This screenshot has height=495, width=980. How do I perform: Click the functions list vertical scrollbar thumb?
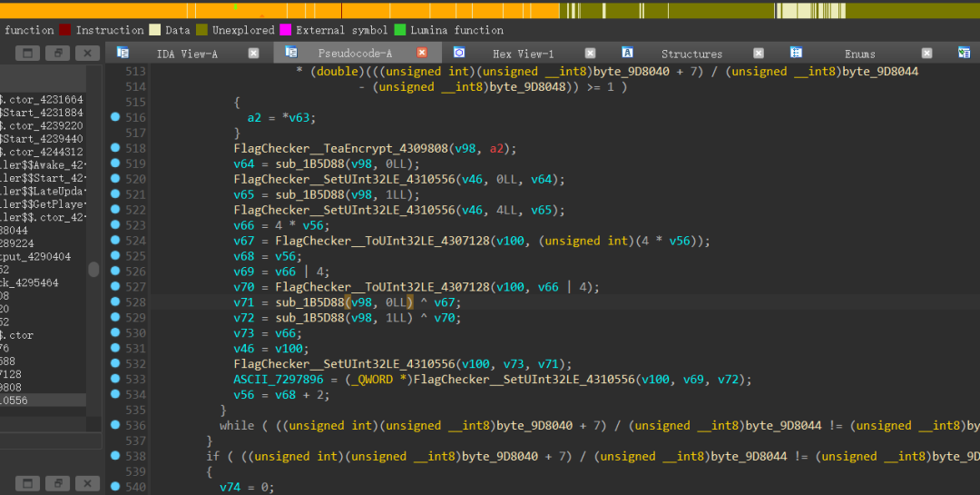click(x=93, y=269)
